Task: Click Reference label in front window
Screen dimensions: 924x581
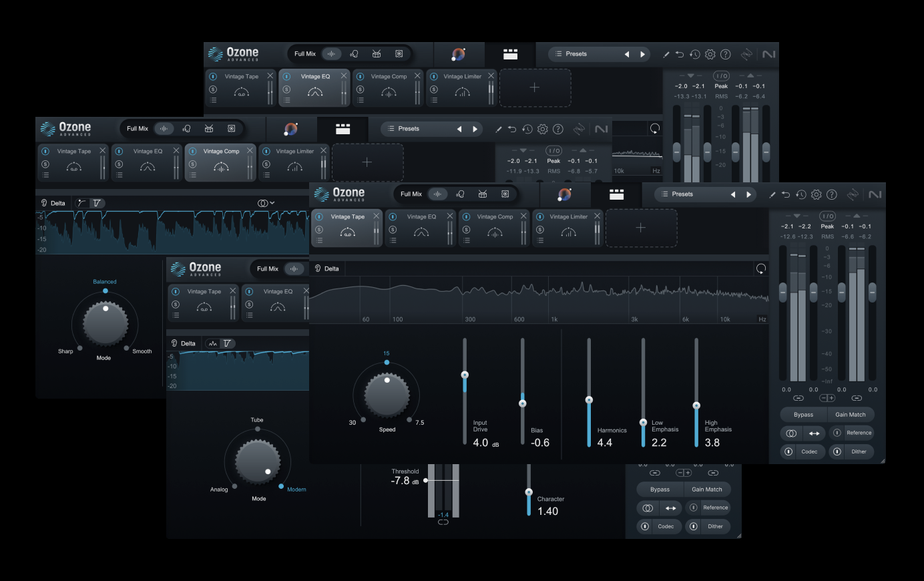Action: pos(859,433)
